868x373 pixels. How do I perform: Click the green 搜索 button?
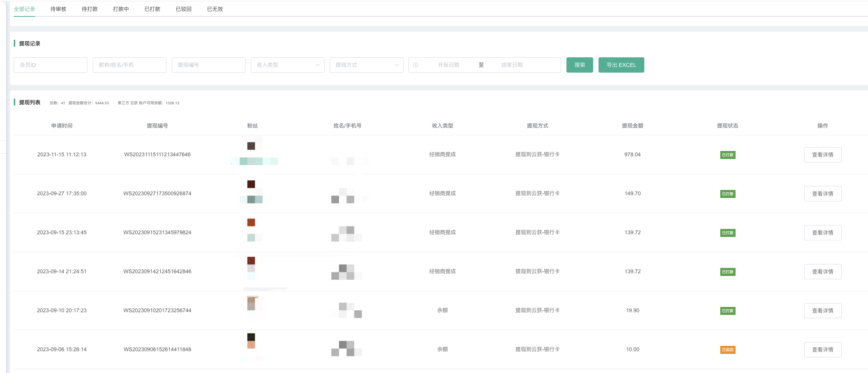point(579,65)
